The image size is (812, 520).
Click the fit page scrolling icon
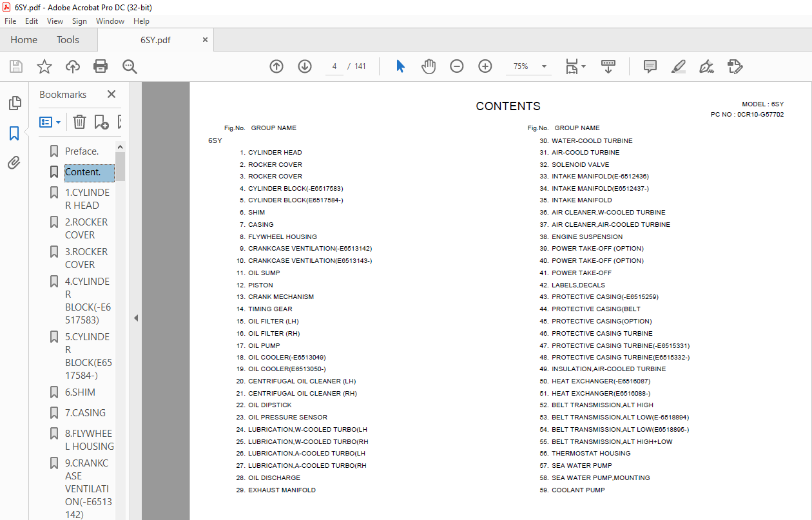click(572, 66)
